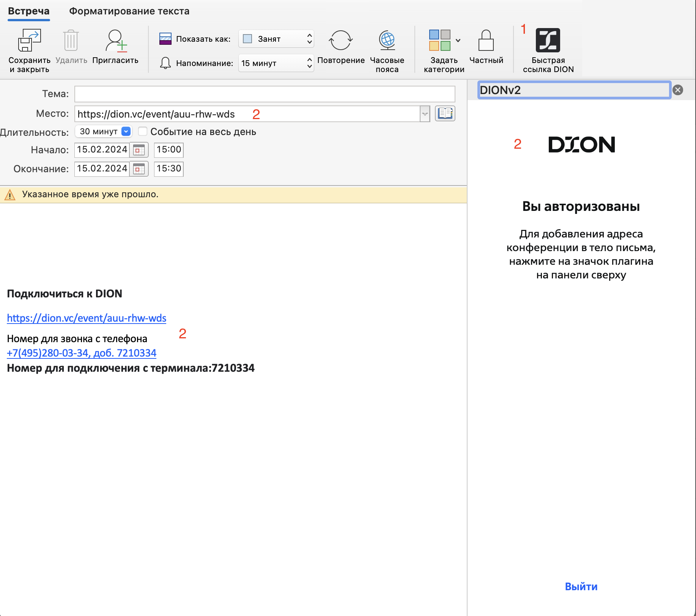Click Save and Close icon
The image size is (696, 616).
[x=29, y=40]
